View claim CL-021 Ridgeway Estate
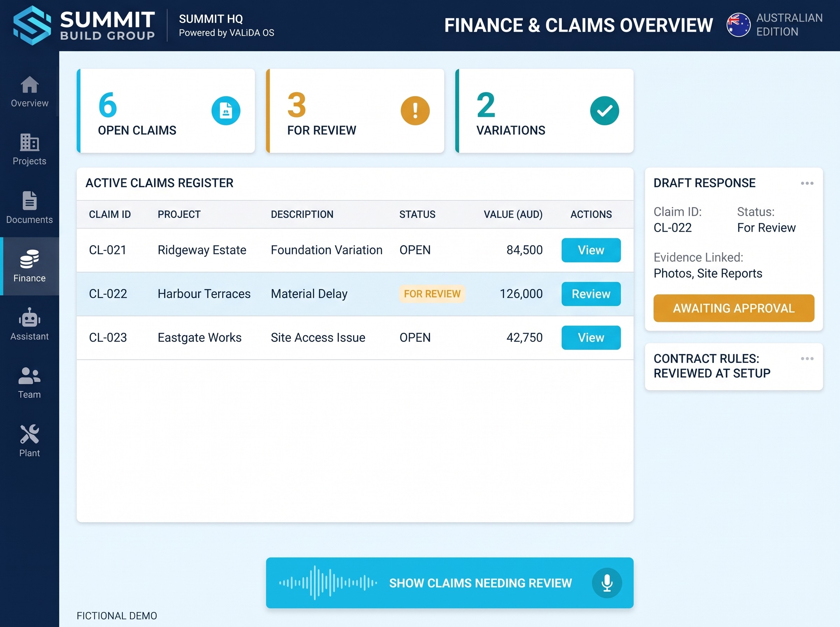The width and height of the screenshot is (840, 627). [x=591, y=250]
